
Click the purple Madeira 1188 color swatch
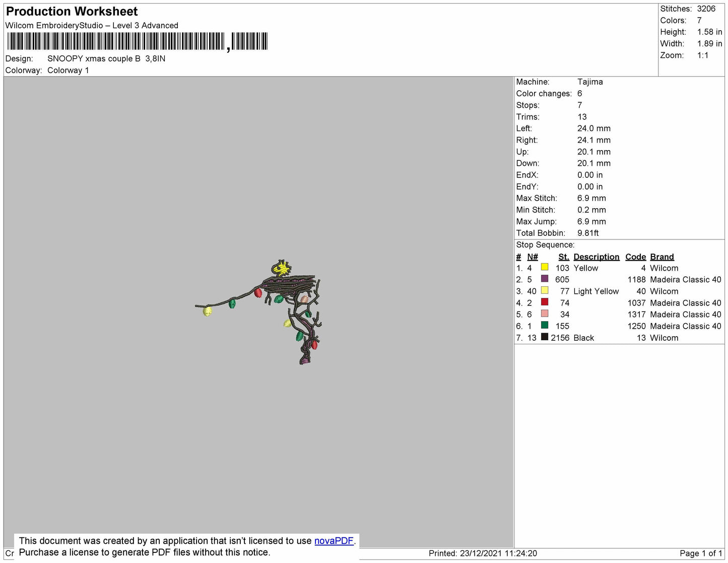[545, 279]
